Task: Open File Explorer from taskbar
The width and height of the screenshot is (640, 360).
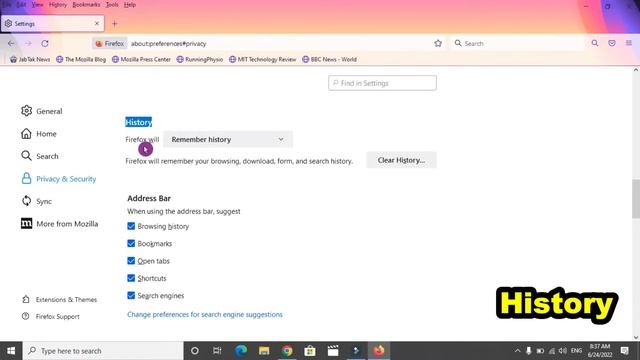Action: click(x=264, y=351)
